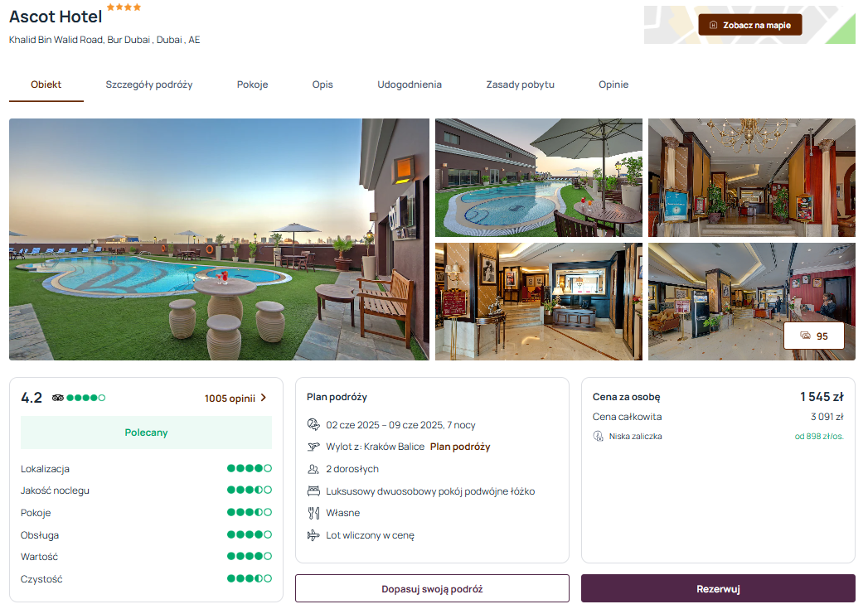This screenshot has height=609, width=868.
Task: Click the two adults people icon
Action: pyautogui.click(x=313, y=469)
